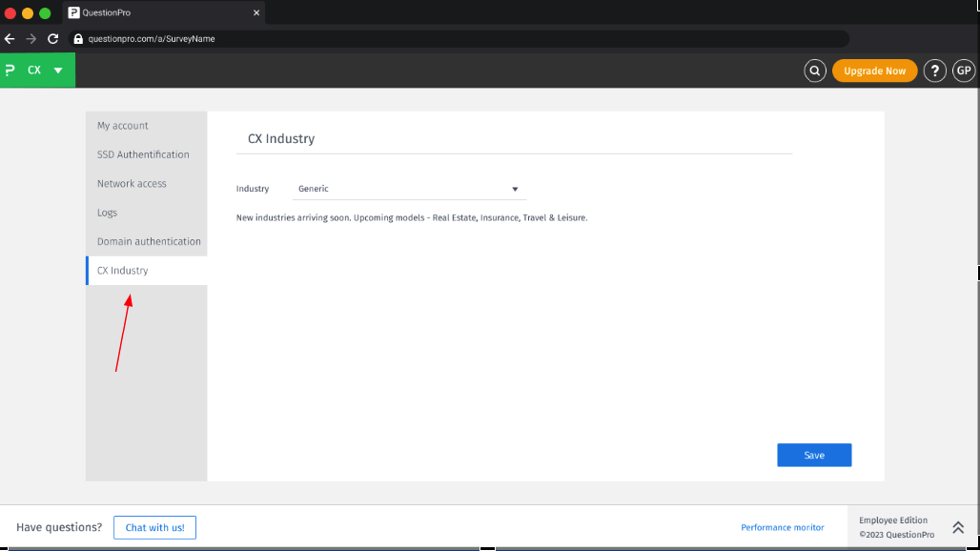980x551 pixels.
Task: Click the browser back arrow
Action: pos(10,38)
